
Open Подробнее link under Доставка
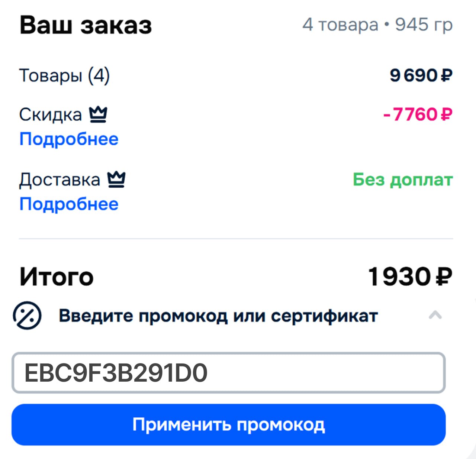69,204
